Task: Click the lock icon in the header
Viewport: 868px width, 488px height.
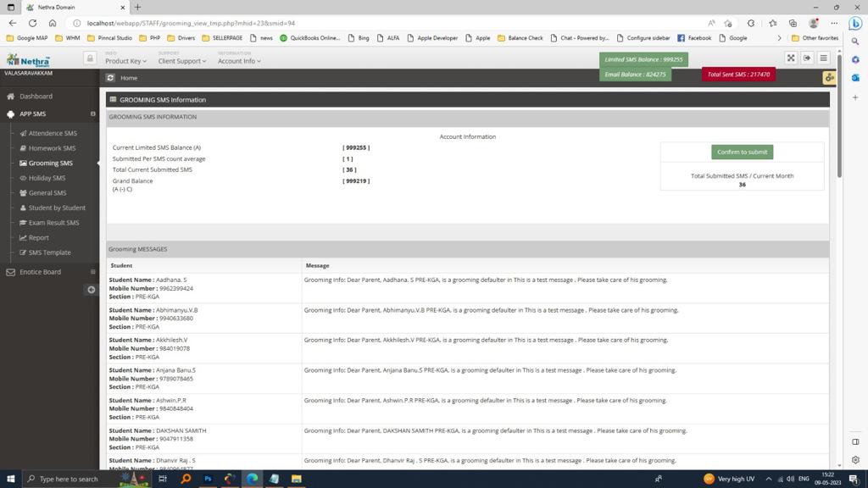Action: (x=90, y=58)
